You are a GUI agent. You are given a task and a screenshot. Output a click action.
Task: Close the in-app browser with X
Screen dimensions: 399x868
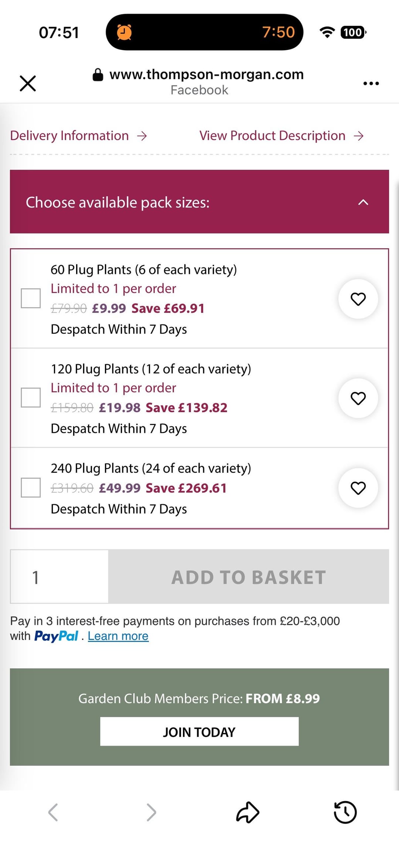click(28, 83)
